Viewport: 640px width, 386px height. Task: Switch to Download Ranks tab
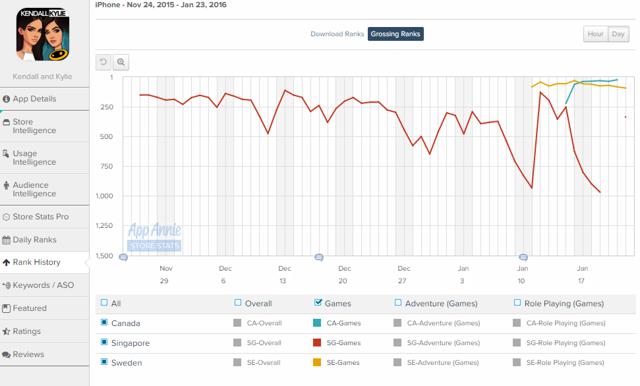(337, 34)
